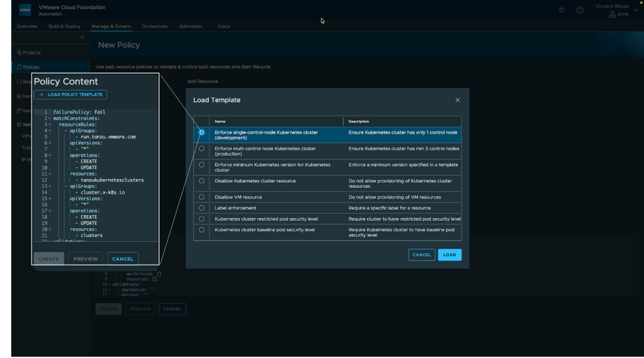Click 'Do not allow provisioning of VM resources'
This screenshot has width=644, height=358.
click(395, 197)
